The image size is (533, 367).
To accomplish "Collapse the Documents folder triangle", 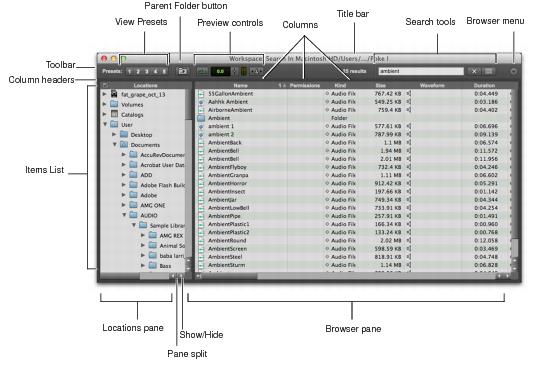I will [x=115, y=144].
